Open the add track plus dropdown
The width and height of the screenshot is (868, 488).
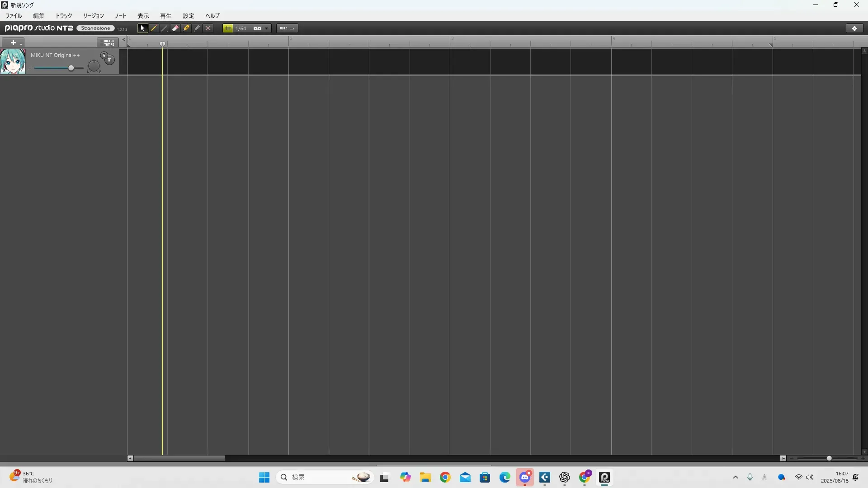point(14,43)
